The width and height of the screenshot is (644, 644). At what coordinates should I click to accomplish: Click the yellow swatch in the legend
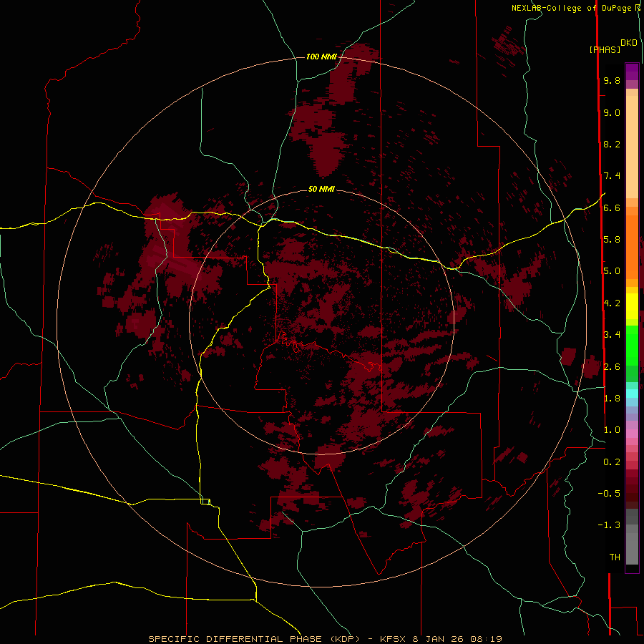pos(632,306)
